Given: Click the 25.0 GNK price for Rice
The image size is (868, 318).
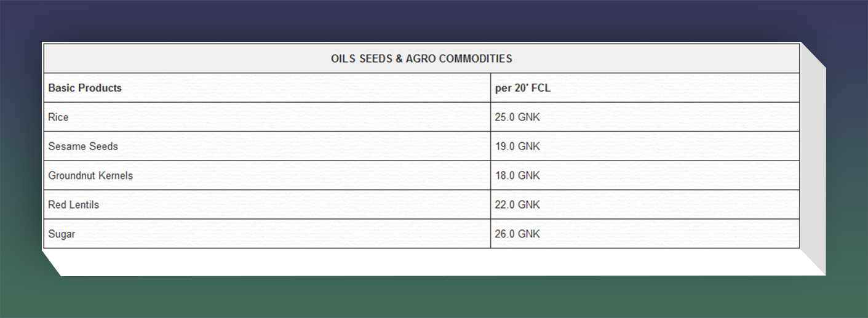Looking at the screenshot, I should [517, 117].
